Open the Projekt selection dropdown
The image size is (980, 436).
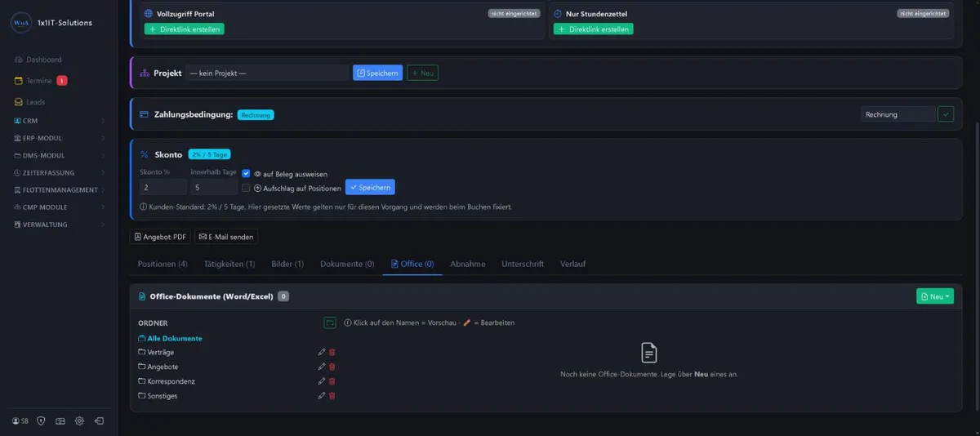[x=267, y=73]
